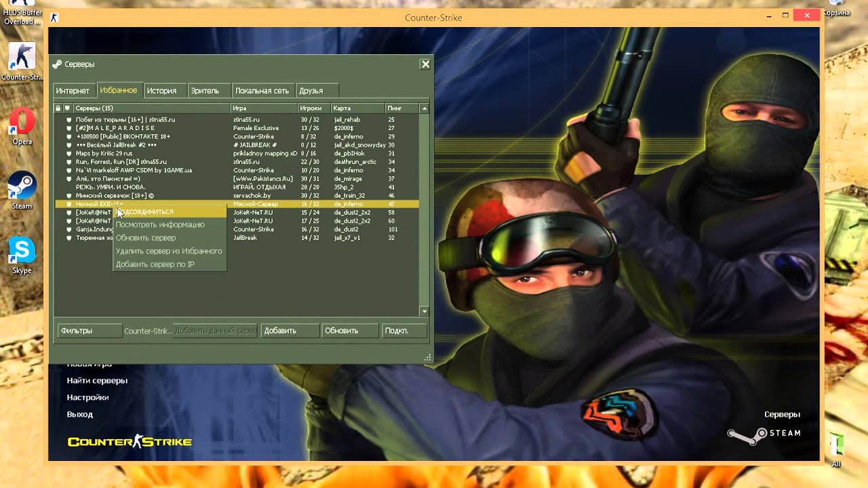Click the map cell de_train_32
Image resolution: width=868 pixels, height=488 pixels.
click(350, 195)
